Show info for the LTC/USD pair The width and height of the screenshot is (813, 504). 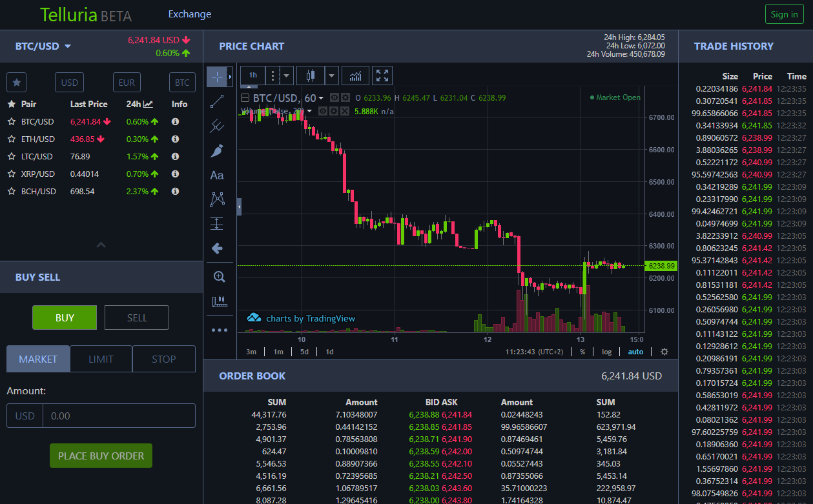[175, 156]
